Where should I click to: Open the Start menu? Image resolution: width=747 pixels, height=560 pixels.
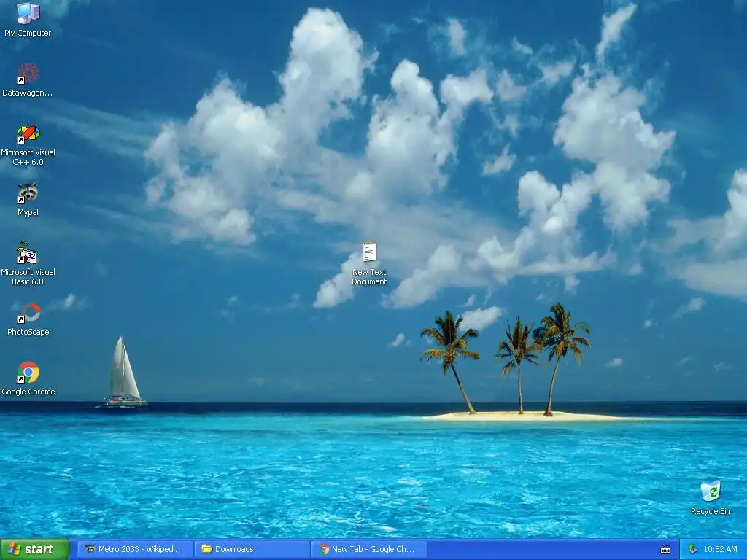(x=35, y=549)
